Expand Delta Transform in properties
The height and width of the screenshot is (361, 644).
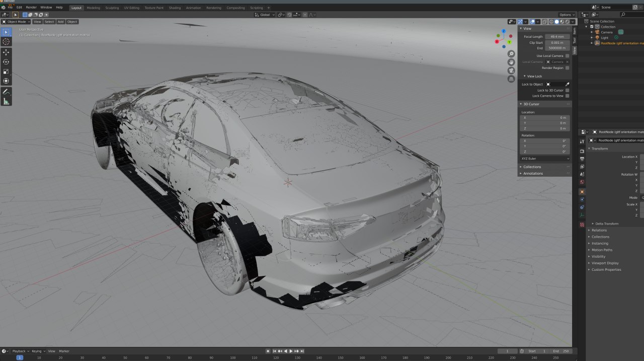606,224
